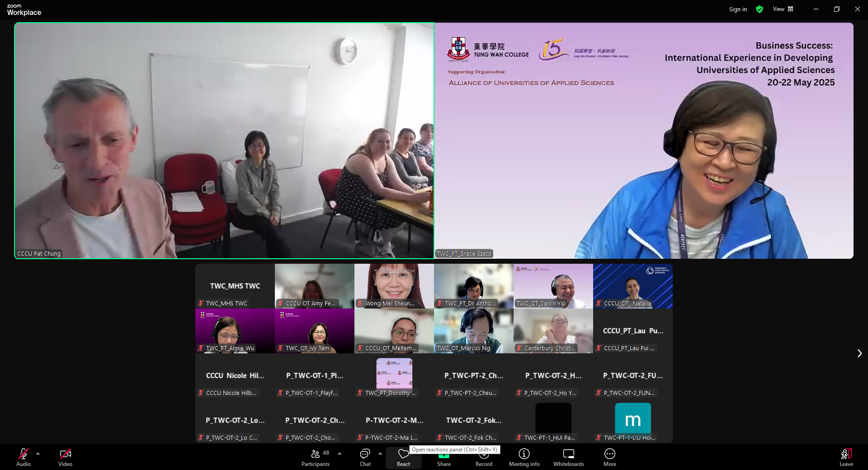Click muted mic icon on CCCU Nicole Hilb tile

[x=201, y=393]
